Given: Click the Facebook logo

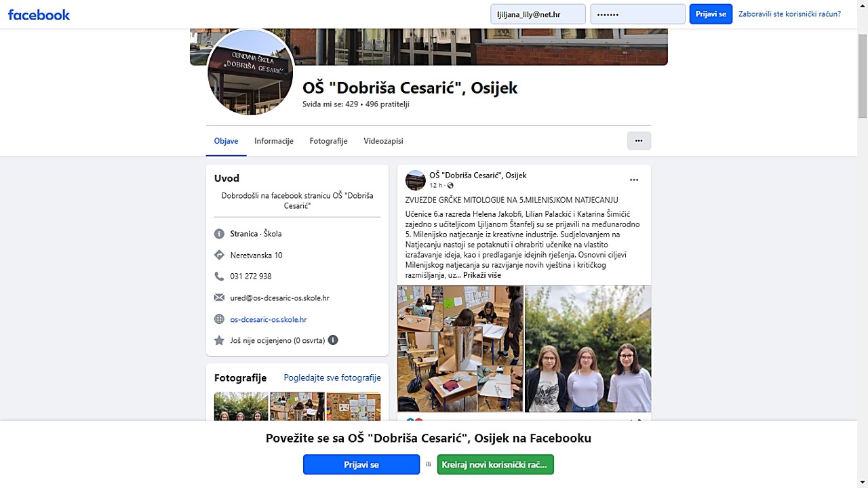Looking at the screenshot, I should click(39, 14).
